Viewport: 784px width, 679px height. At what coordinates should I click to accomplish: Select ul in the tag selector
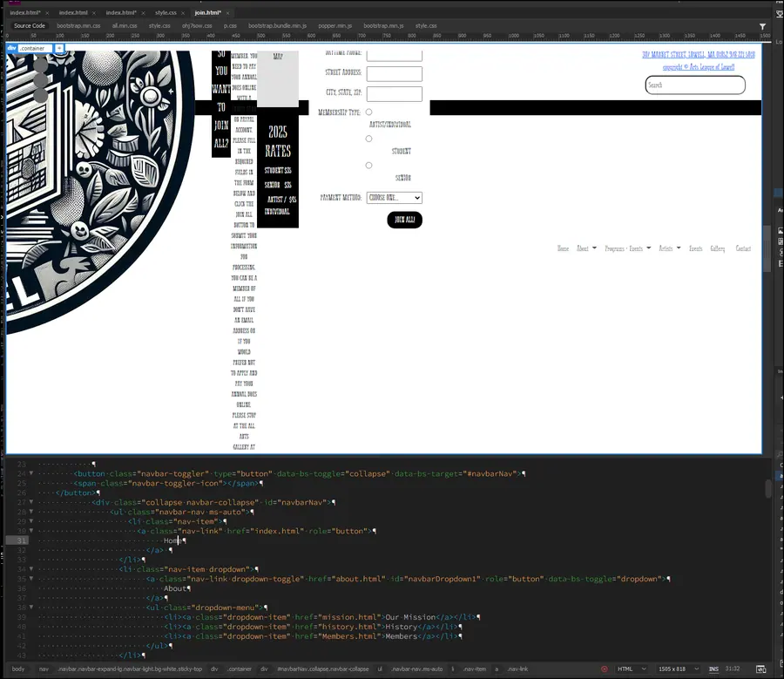(380, 669)
